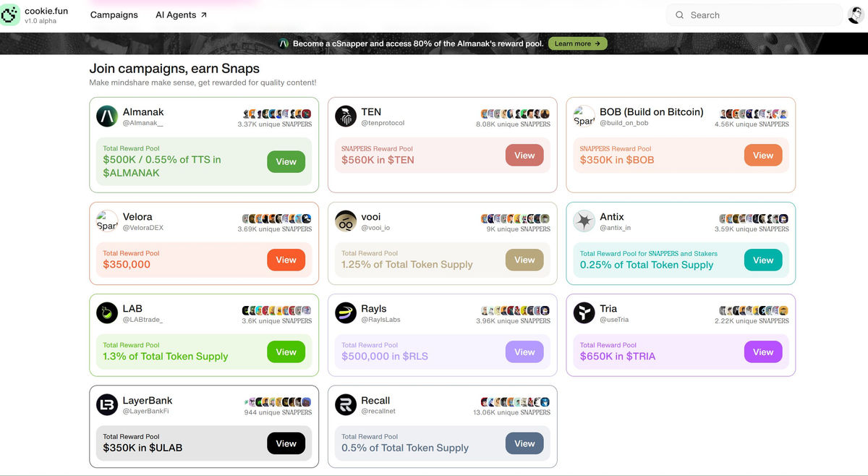Click "$350,000" Velora reward text

[127, 265]
